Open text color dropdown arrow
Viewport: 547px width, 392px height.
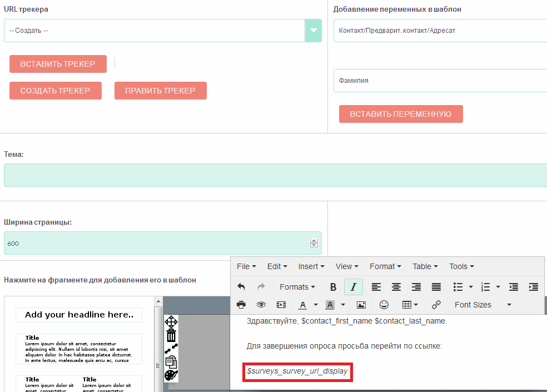(316, 305)
